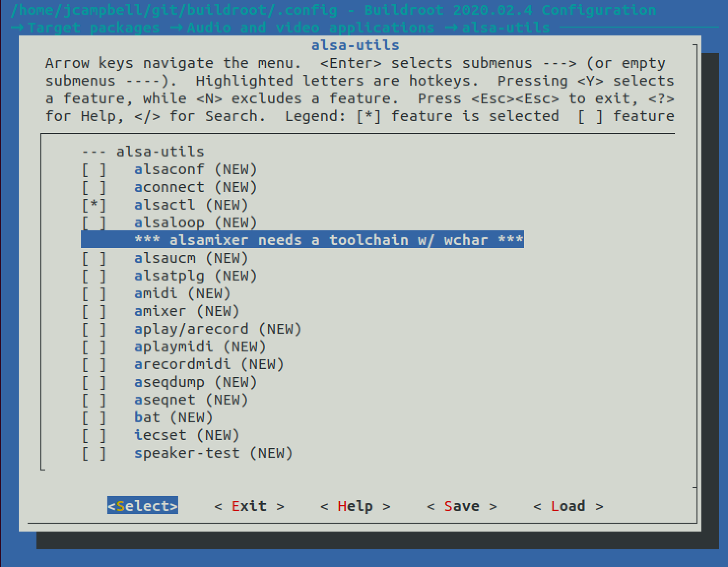The image size is (728, 567).
Task: Toggle the aconnect checkbox
Action: click(94, 188)
